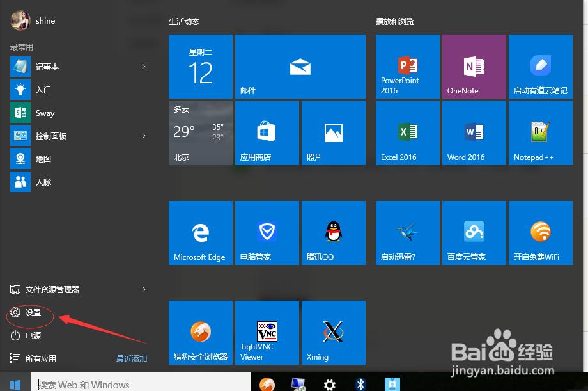Expand the 文件资源管理器 submenu arrow
The width and height of the screenshot is (588, 391).
[144, 289]
